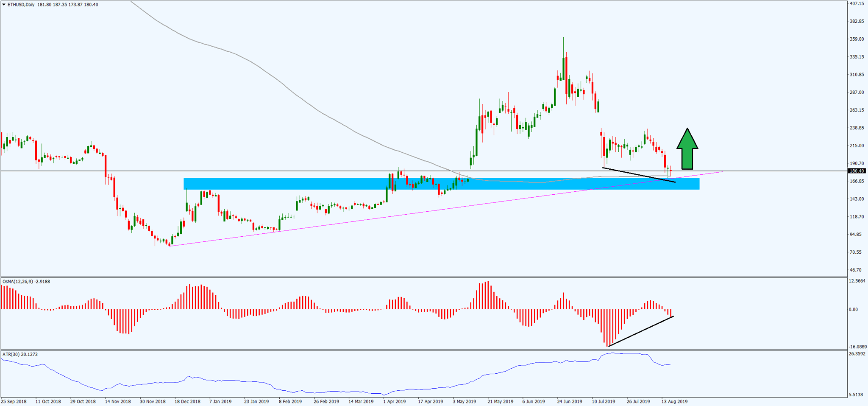Click the small triangle beside ETHUSD,Daily title

[4, 5]
